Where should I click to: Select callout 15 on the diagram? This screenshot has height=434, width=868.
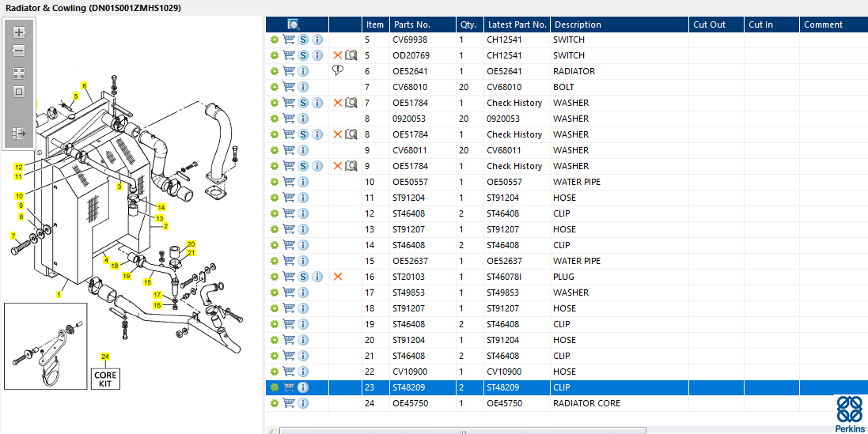[x=148, y=282]
